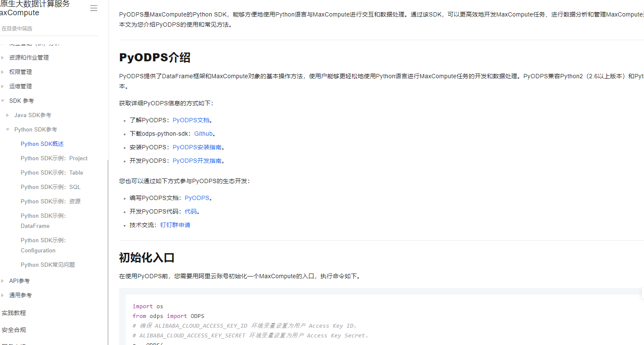Click the 'from odps import ODPS' code line
Screen dimensions: 644x345
point(168,316)
